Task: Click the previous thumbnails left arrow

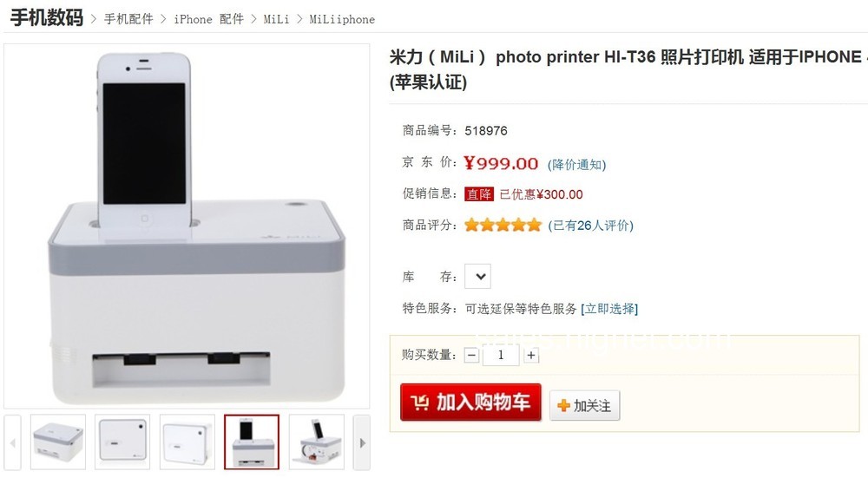Action: point(12,442)
